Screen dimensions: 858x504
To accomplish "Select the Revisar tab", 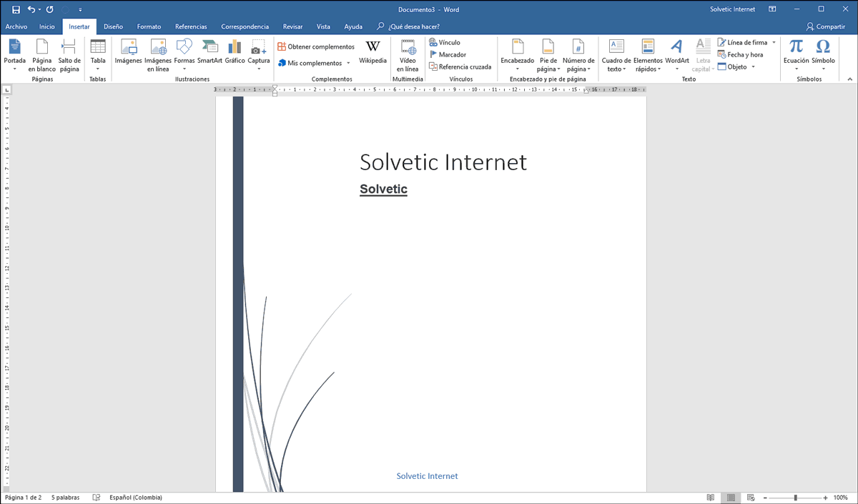I will [x=292, y=26].
